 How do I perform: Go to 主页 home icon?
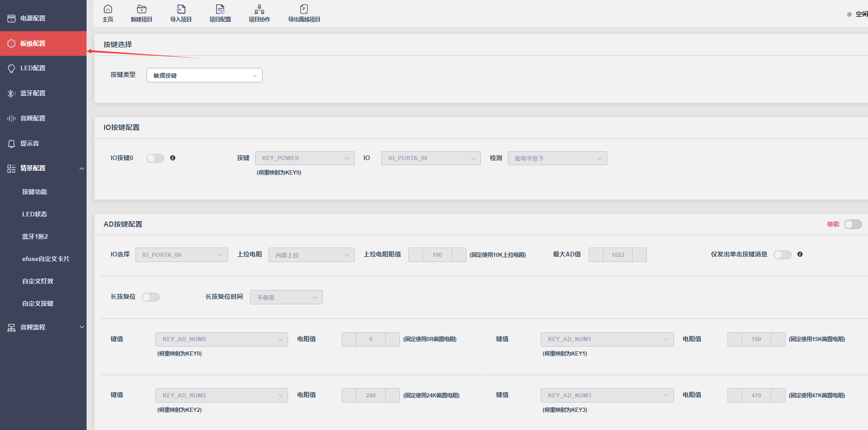108,9
